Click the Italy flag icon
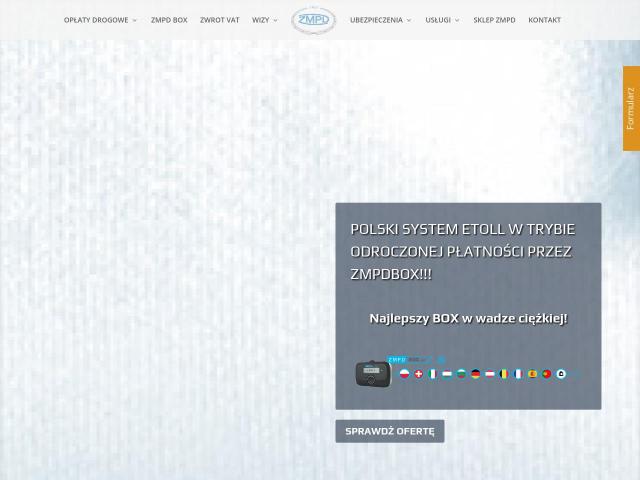Image resolution: width=640 pixels, height=480 pixels. [433, 373]
